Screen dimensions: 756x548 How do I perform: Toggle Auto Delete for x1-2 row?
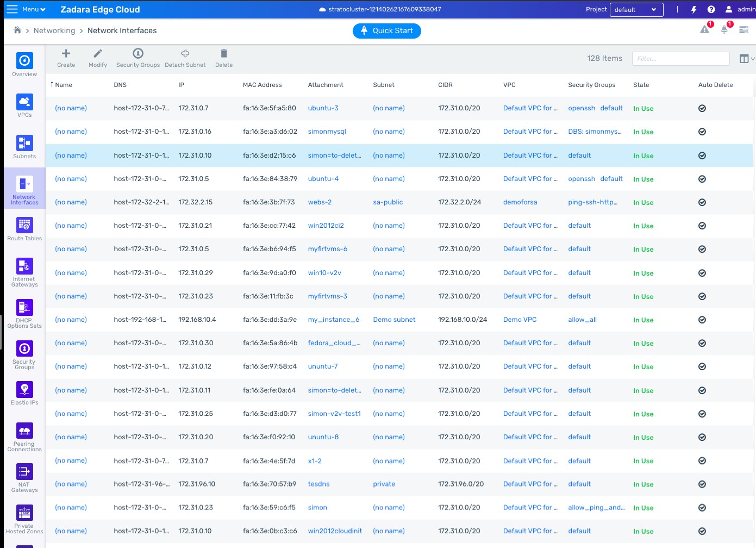point(702,460)
